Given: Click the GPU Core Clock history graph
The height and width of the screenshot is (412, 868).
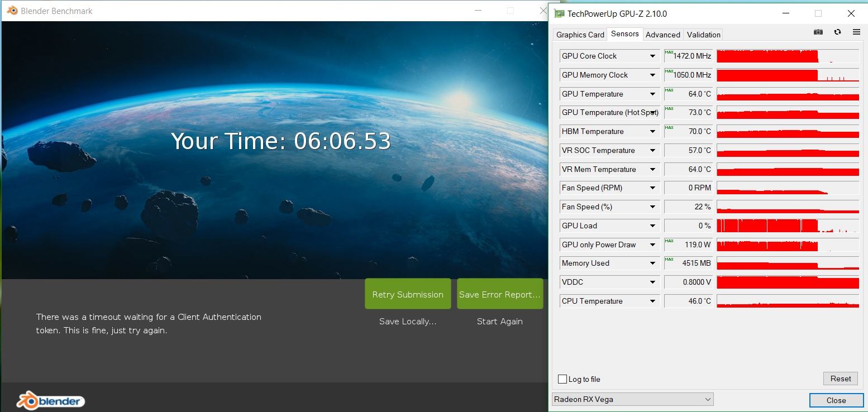Looking at the screenshot, I should (788, 56).
